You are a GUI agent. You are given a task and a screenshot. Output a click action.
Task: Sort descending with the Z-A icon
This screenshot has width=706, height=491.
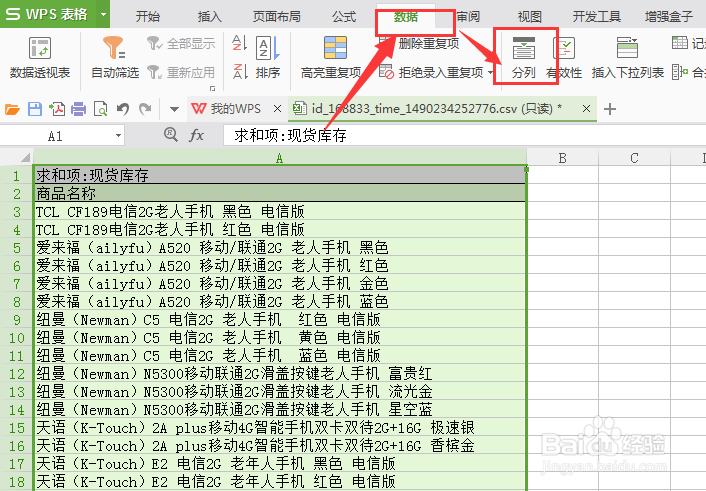240,72
